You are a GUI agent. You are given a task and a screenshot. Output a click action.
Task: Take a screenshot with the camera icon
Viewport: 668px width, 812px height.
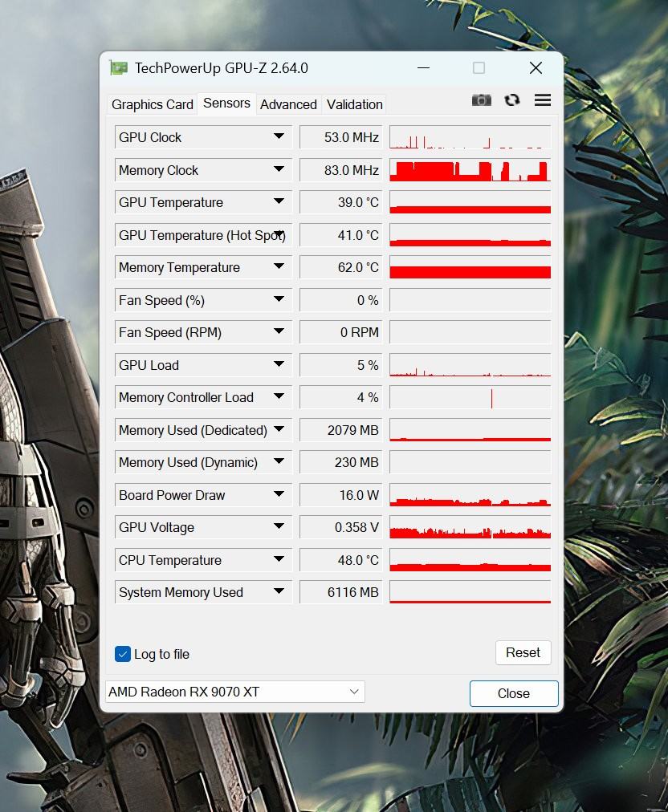[482, 100]
